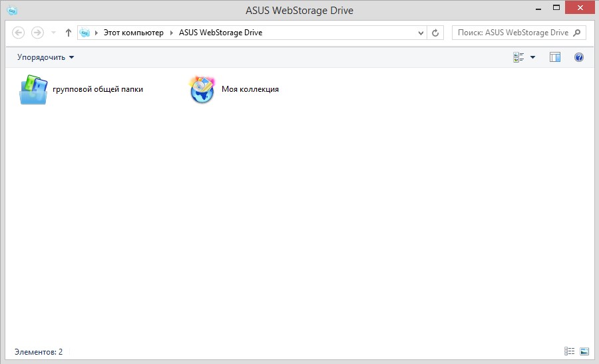Go up one folder level
Screen dimensions: 599x364
pyautogui.click(x=69, y=33)
